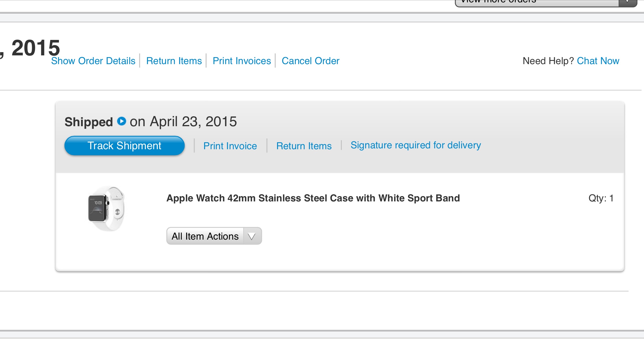
Task: Open Signature required for delivery link
Action: coord(416,145)
